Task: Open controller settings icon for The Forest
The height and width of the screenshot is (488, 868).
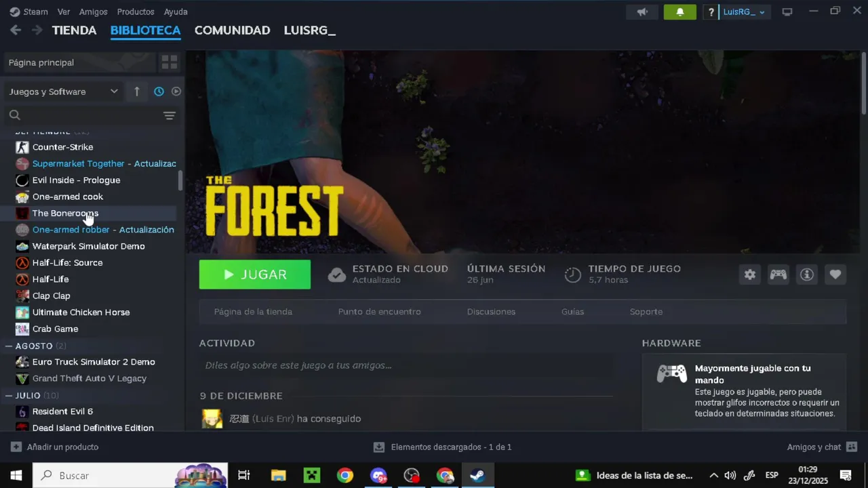Action: 778,274
